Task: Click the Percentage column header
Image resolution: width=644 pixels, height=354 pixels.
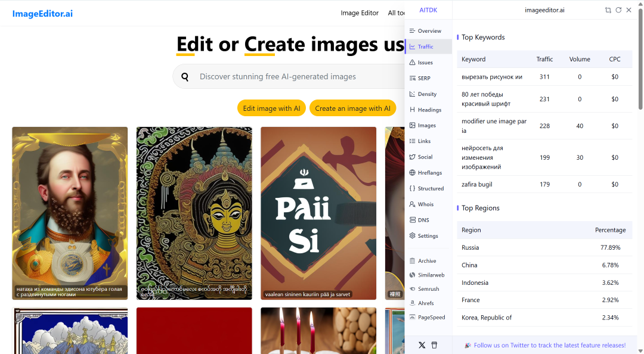Action: click(x=611, y=230)
